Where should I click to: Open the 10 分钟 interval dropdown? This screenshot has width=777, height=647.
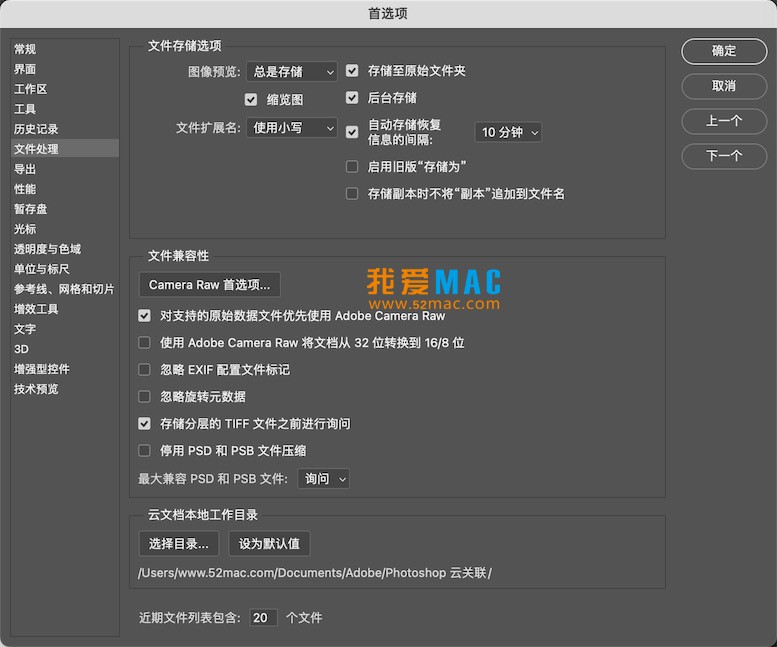[x=508, y=132]
